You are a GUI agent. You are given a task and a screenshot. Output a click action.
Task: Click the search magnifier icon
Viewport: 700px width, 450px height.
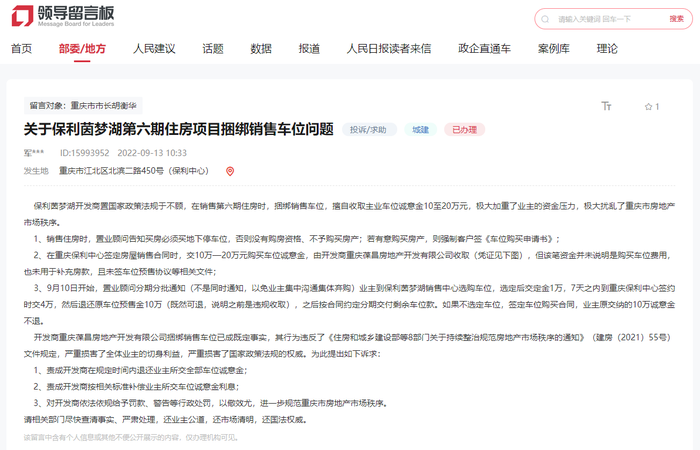545,19
